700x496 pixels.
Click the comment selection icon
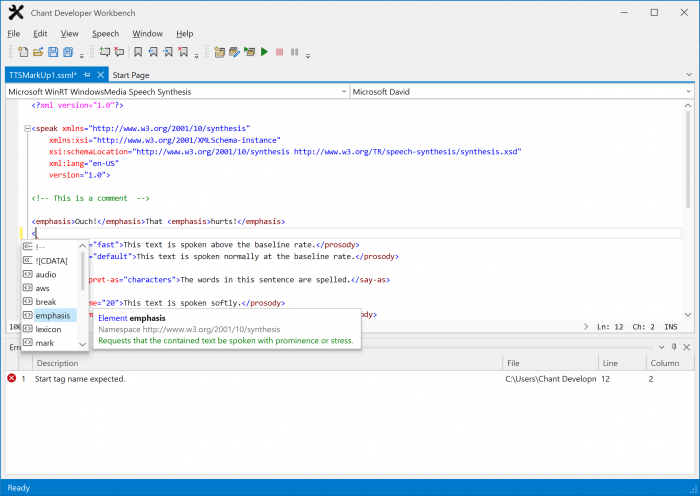104,52
